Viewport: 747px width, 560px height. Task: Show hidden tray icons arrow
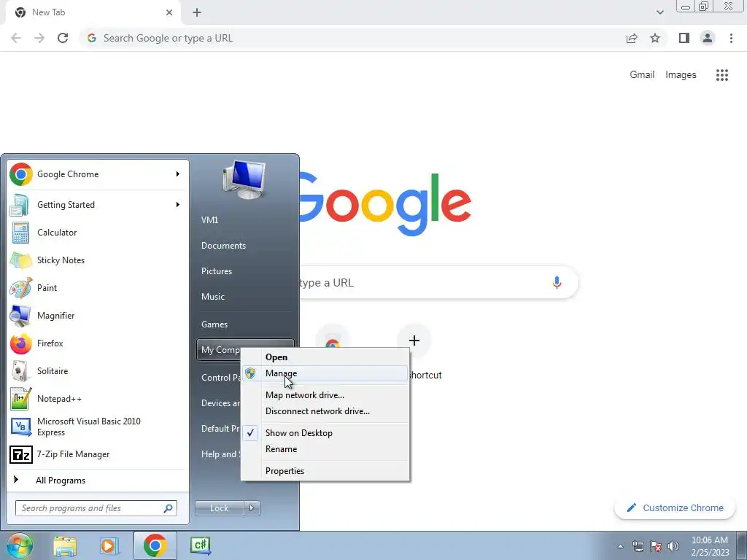[620, 546]
